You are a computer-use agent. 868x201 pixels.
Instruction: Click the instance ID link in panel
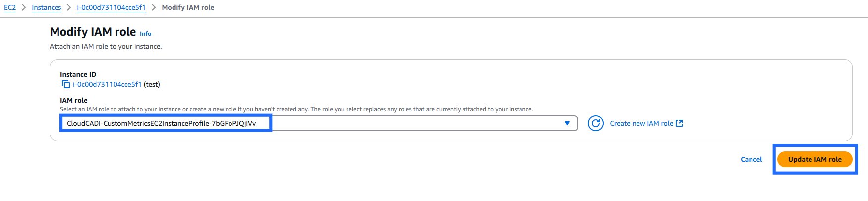point(107,85)
